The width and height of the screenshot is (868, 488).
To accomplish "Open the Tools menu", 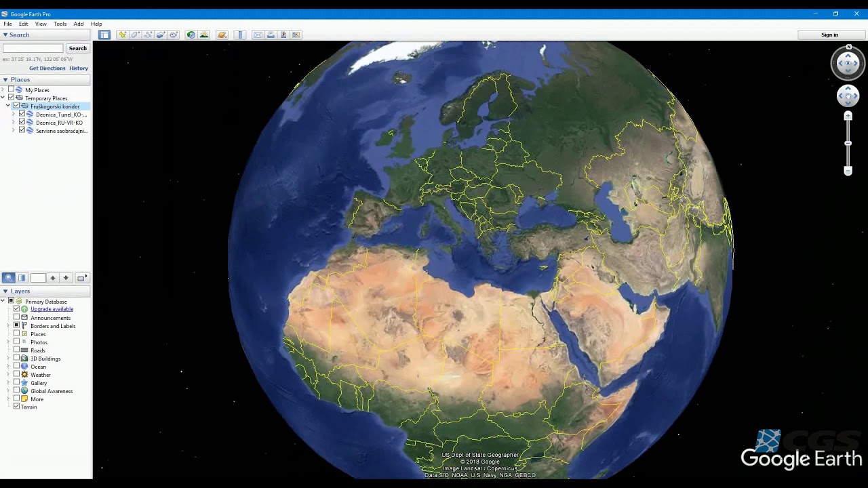I will tap(60, 24).
